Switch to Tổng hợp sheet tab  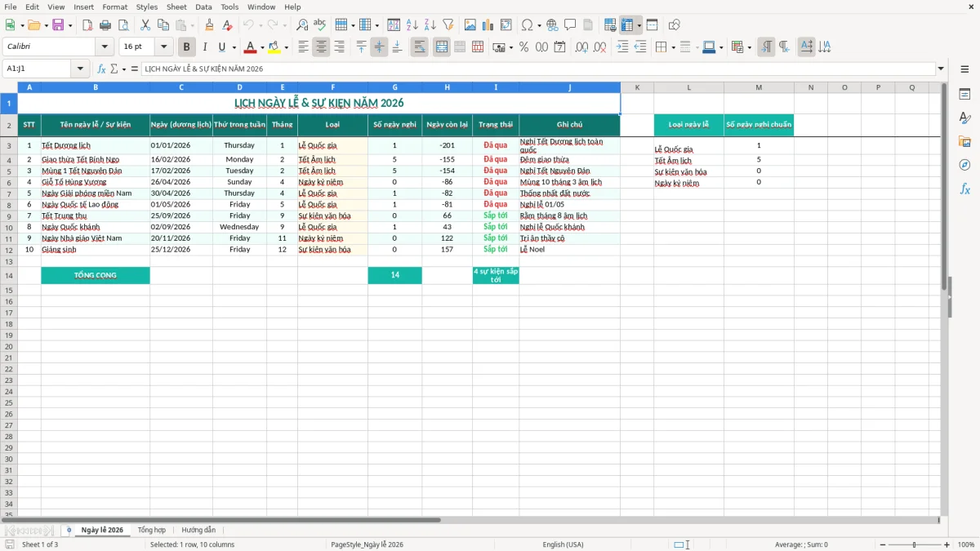152,530
